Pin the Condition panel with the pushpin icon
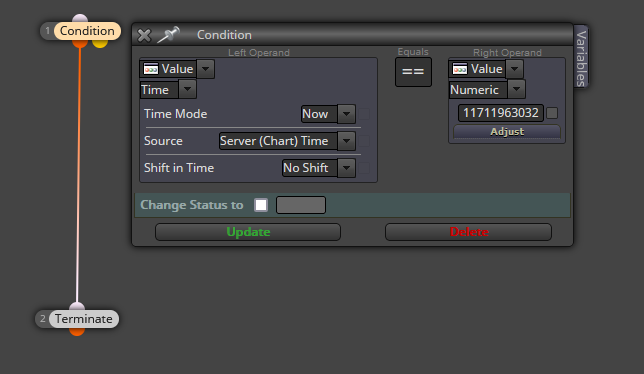The width and height of the screenshot is (644, 374). click(168, 35)
